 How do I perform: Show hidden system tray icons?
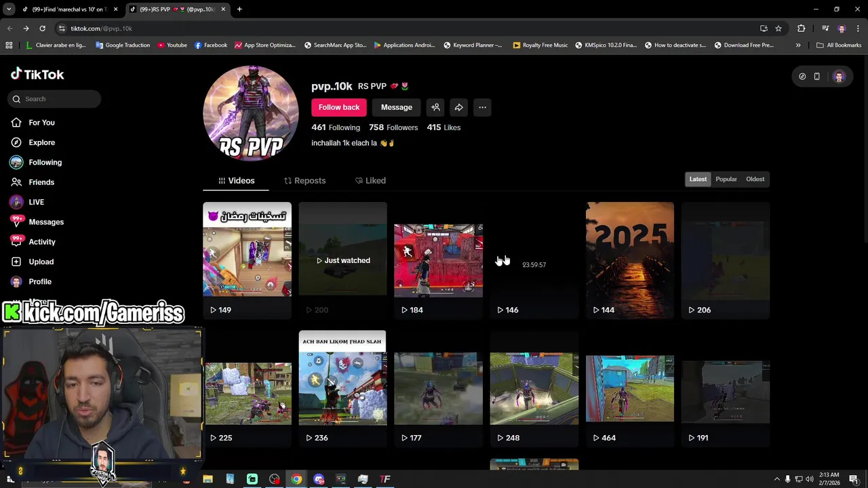click(777, 479)
